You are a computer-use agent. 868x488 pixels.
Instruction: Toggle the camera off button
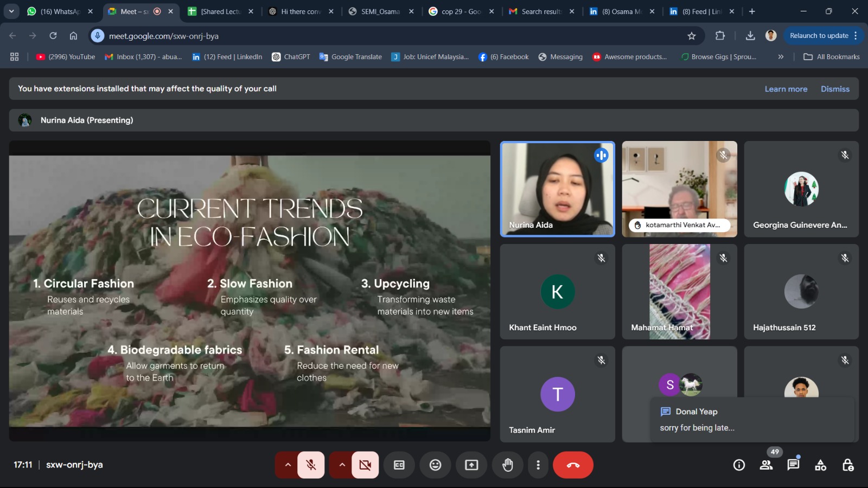pyautogui.click(x=365, y=465)
